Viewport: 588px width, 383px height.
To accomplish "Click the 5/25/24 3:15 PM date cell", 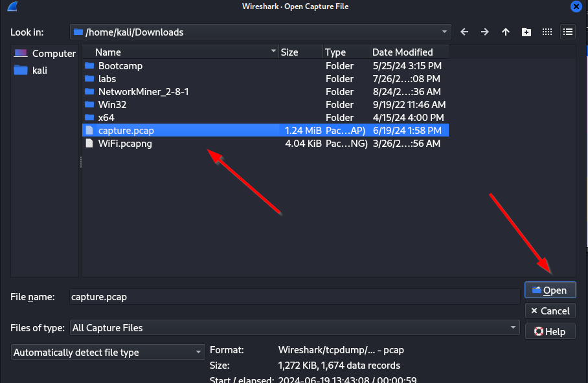I will click(x=407, y=66).
